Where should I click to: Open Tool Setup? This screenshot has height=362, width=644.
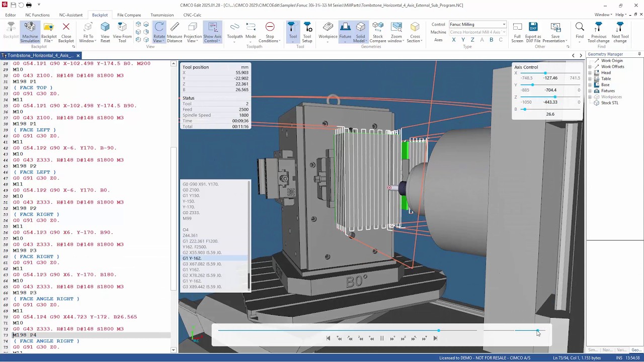click(x=307, y=32)
